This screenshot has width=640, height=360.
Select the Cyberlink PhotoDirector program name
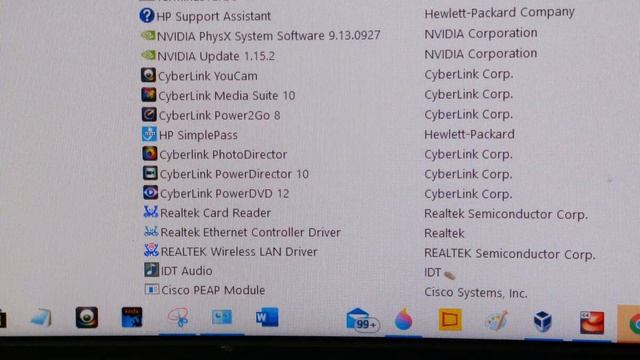tap(223, 155)
